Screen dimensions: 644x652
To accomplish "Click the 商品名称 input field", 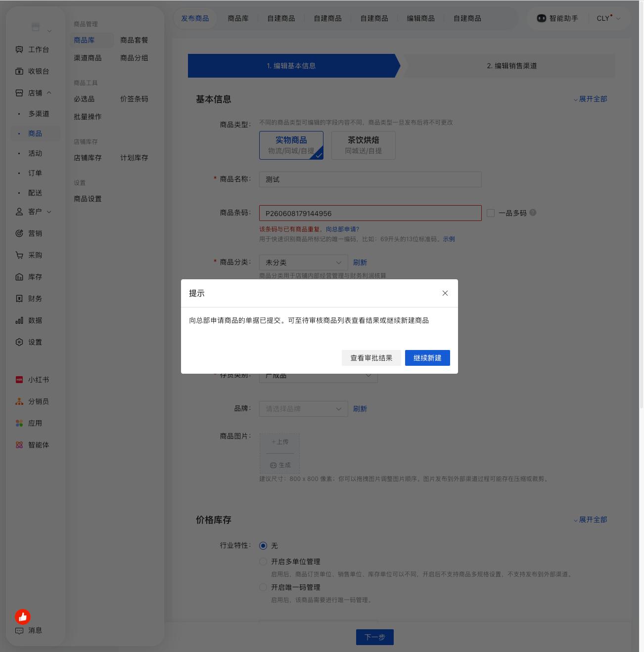I will (370, 179).
